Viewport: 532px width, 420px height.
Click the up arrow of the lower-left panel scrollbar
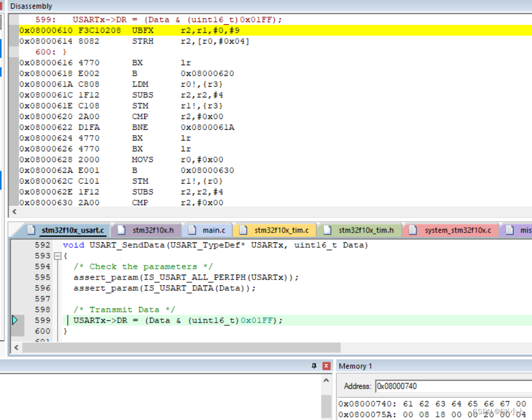326,381
